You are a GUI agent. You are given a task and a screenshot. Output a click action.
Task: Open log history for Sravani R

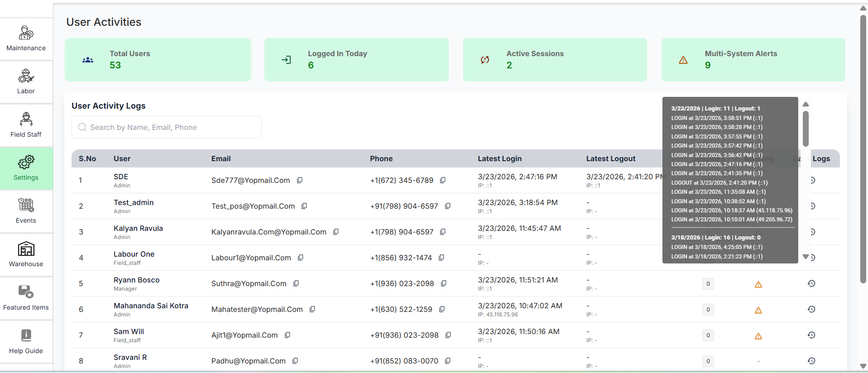coord(811,361)
